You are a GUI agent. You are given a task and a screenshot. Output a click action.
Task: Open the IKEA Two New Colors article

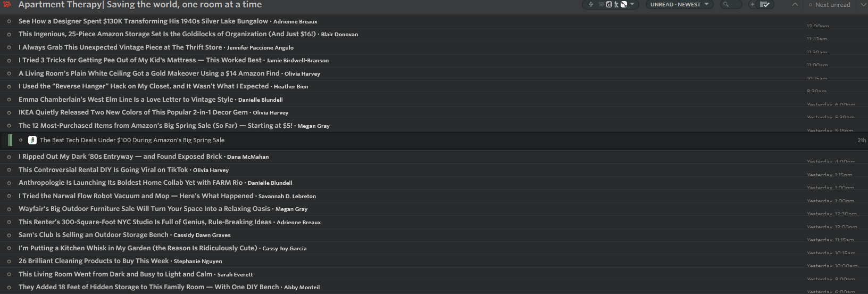pos(133,112)
